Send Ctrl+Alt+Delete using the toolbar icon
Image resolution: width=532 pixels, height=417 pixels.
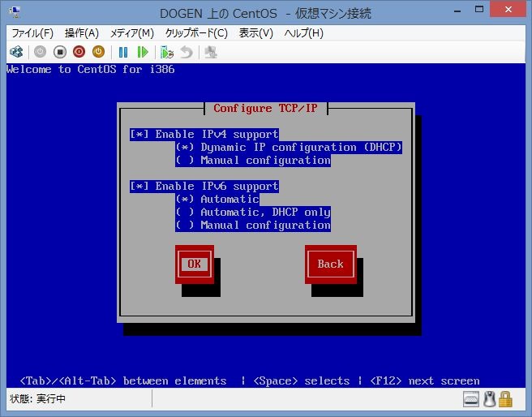point(16,52)
